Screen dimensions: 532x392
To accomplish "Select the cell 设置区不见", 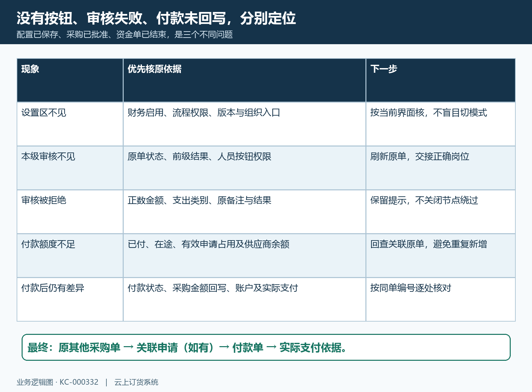I will click(x=70, y=124).
